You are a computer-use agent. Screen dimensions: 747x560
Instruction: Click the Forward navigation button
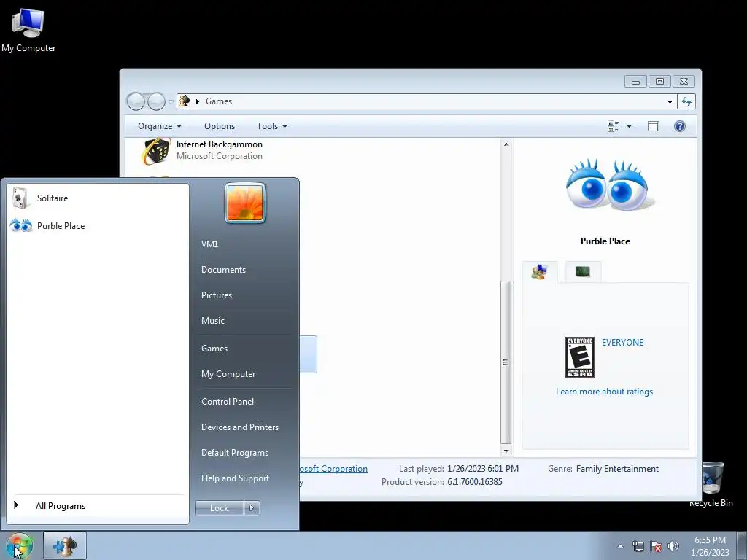(156, 101)
